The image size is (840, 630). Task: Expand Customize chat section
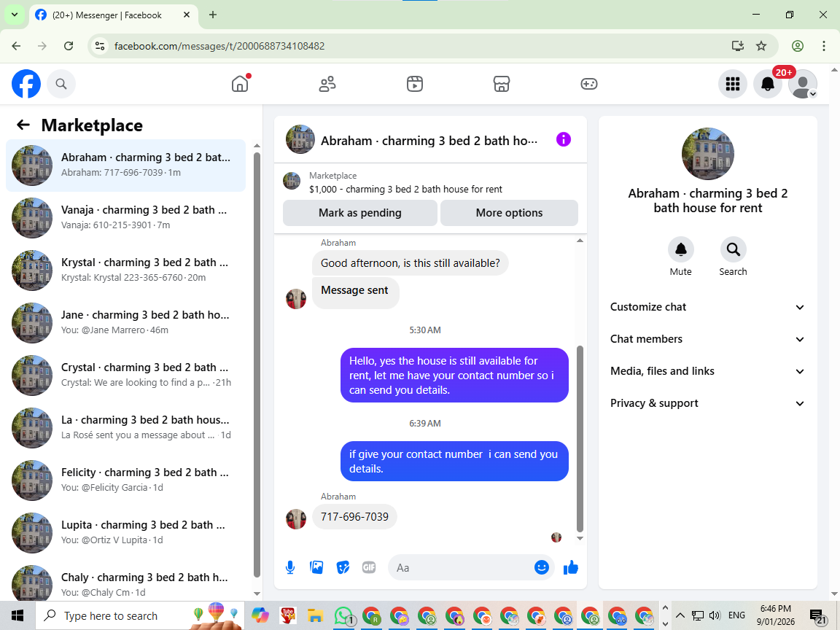tap(708, 307)
